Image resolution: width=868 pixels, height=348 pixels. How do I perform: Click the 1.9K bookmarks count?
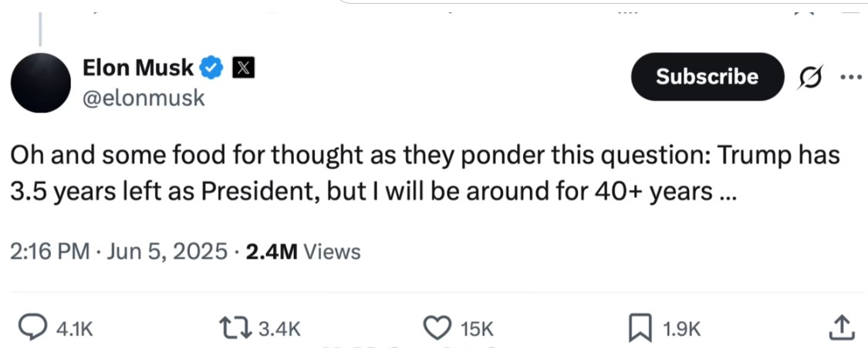[681, 329]
